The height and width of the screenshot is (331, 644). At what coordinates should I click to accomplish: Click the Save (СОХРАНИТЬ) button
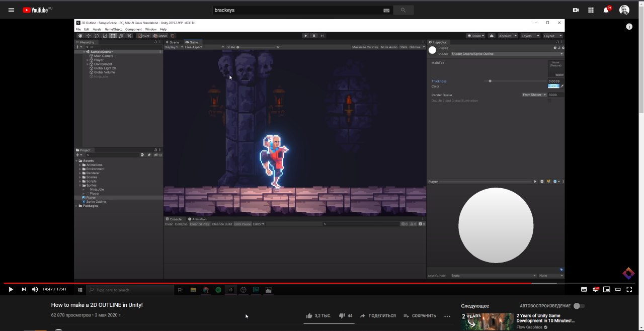tap(419, 316)
